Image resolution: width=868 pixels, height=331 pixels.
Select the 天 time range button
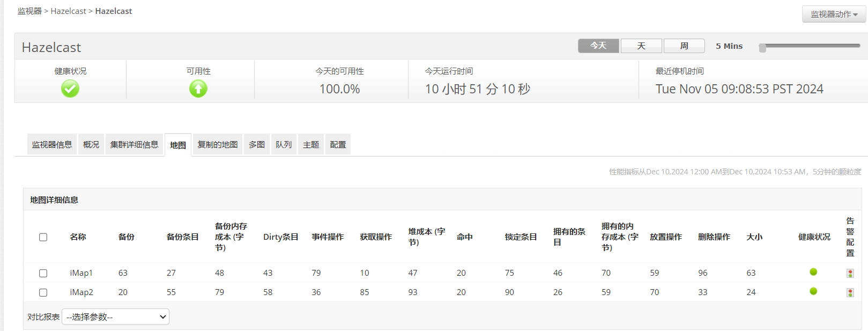click(641, 46)
